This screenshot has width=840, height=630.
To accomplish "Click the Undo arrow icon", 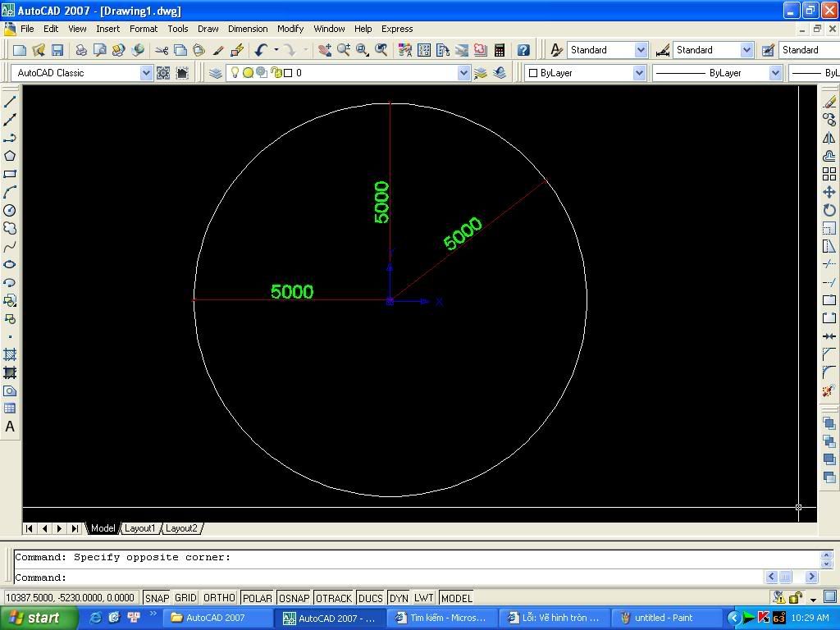I will click(261, 50).
